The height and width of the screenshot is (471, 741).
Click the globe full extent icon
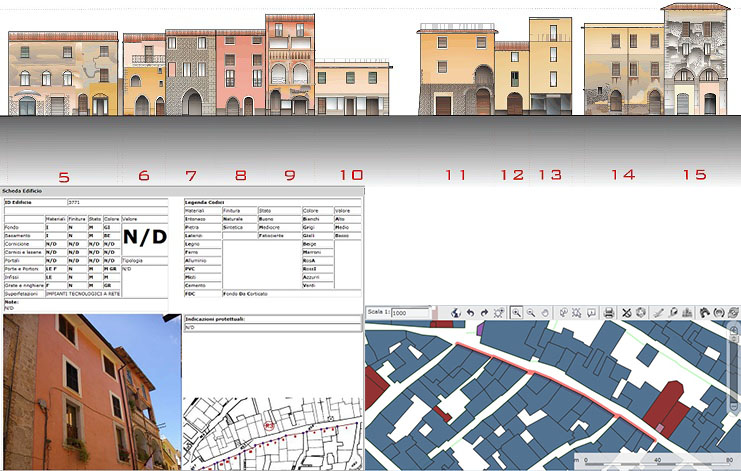point(455,313)
